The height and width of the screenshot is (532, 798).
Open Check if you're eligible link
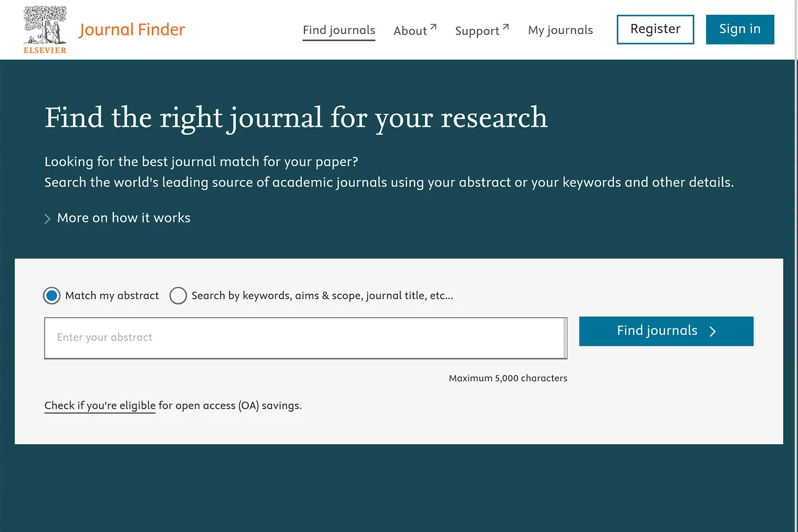click(100, 405)
